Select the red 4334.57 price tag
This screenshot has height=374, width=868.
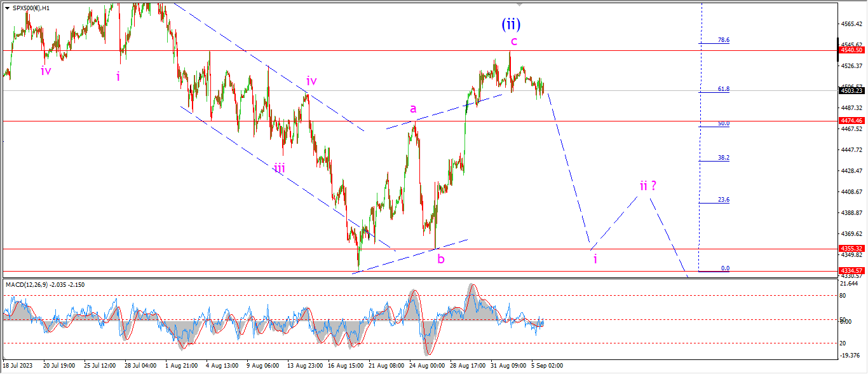point(853,271)
